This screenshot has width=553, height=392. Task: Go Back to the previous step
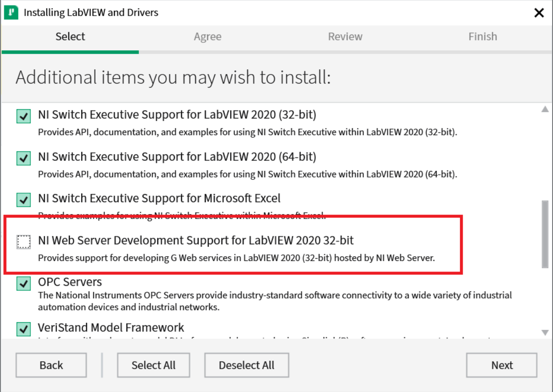(x=51, y=365)
